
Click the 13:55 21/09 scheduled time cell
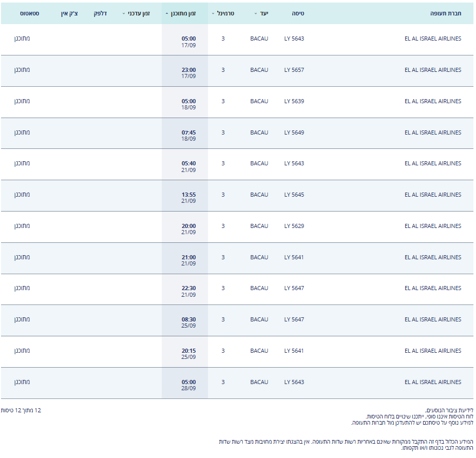pos(188,198)
